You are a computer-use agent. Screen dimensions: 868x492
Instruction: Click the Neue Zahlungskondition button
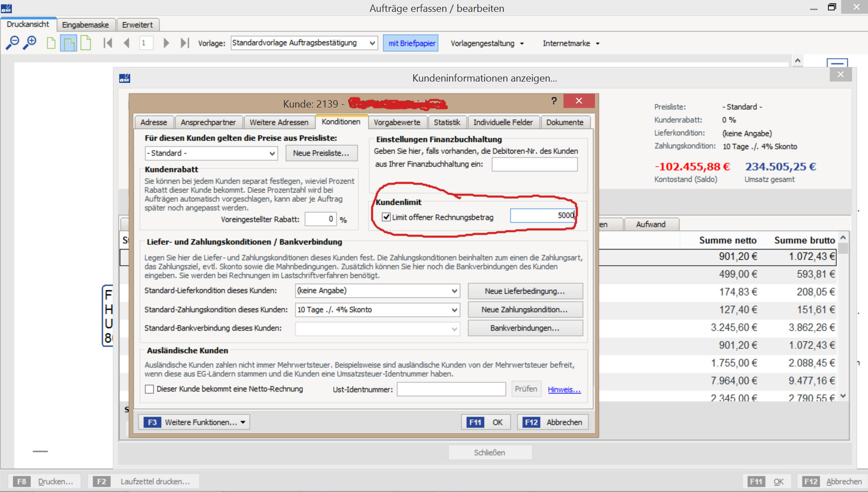(x=525, y=310)
